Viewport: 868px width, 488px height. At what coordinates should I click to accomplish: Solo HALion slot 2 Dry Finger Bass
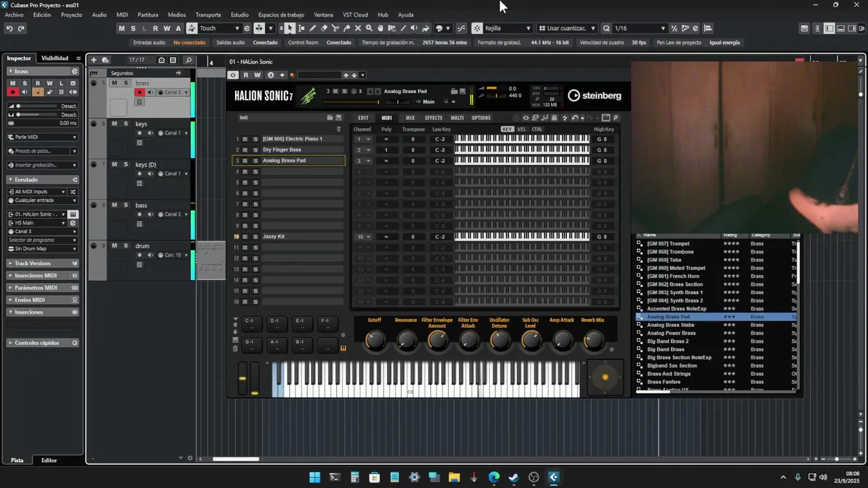pyautogui.click(x=255, y=150)
